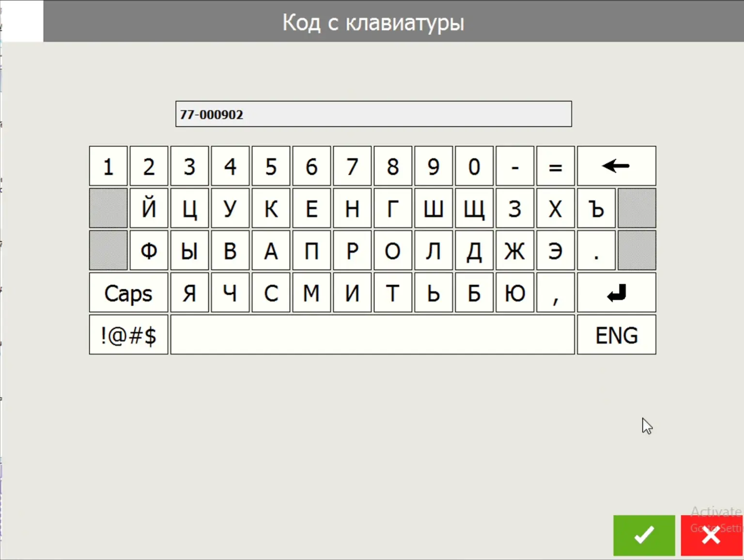Delete last character with the backspace arrow key

(617, 166)
